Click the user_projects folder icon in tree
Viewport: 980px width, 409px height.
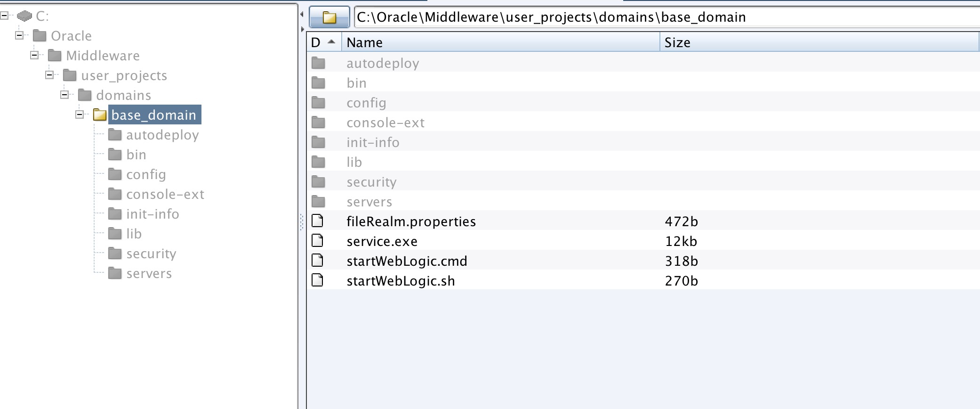[70, 75]
